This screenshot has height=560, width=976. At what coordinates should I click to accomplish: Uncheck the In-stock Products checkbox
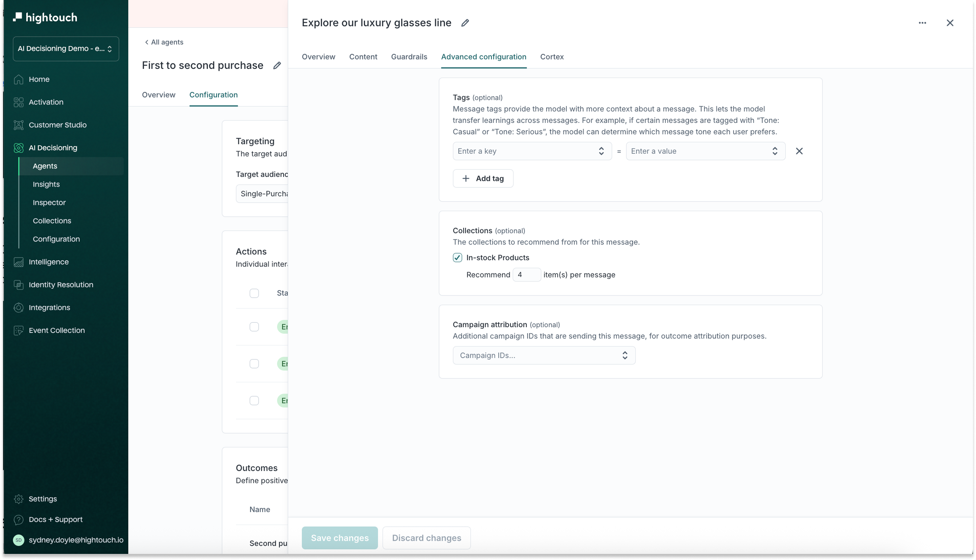(457, 258)
